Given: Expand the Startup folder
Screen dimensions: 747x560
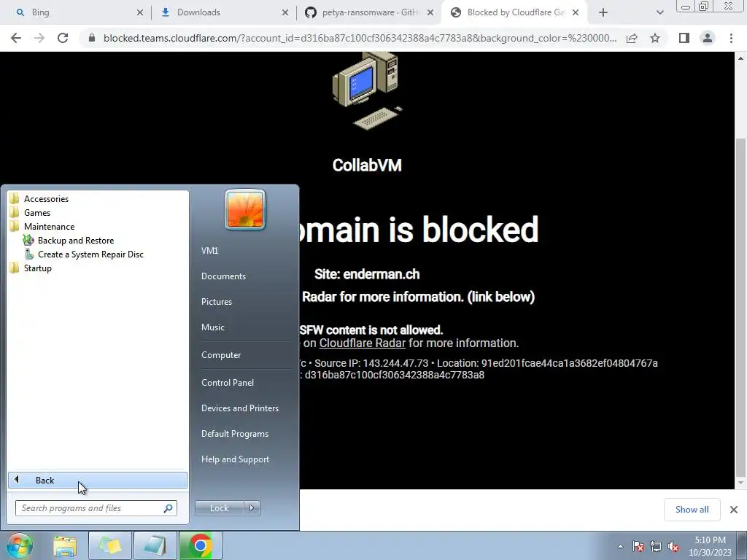Looking at the screenshot, I should pyautogui.click(x=38, y=268).
